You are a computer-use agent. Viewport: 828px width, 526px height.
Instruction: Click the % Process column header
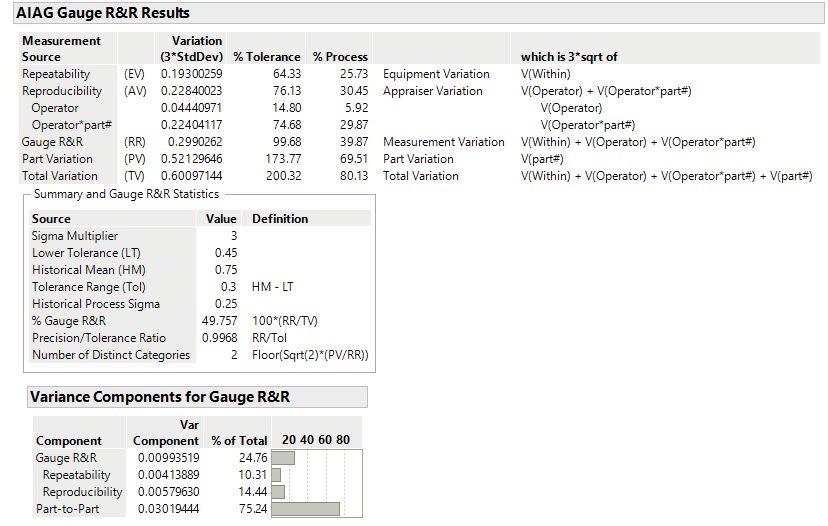click(x=340, y=57)
